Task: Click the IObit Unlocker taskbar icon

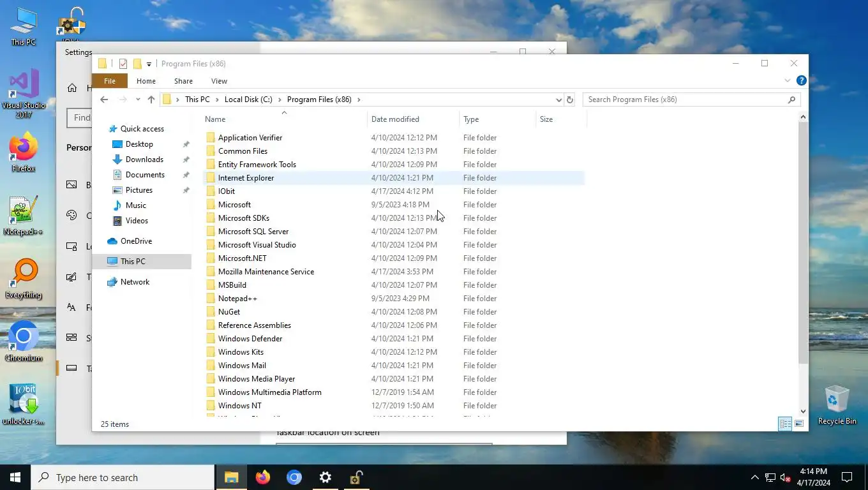Action: coord(356,477)
